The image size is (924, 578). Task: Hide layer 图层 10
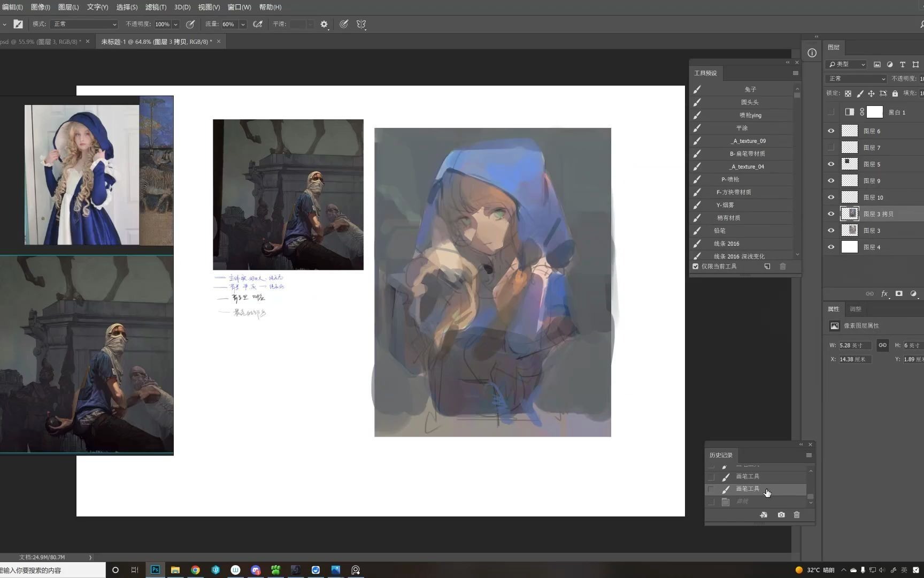coord(831,197)
